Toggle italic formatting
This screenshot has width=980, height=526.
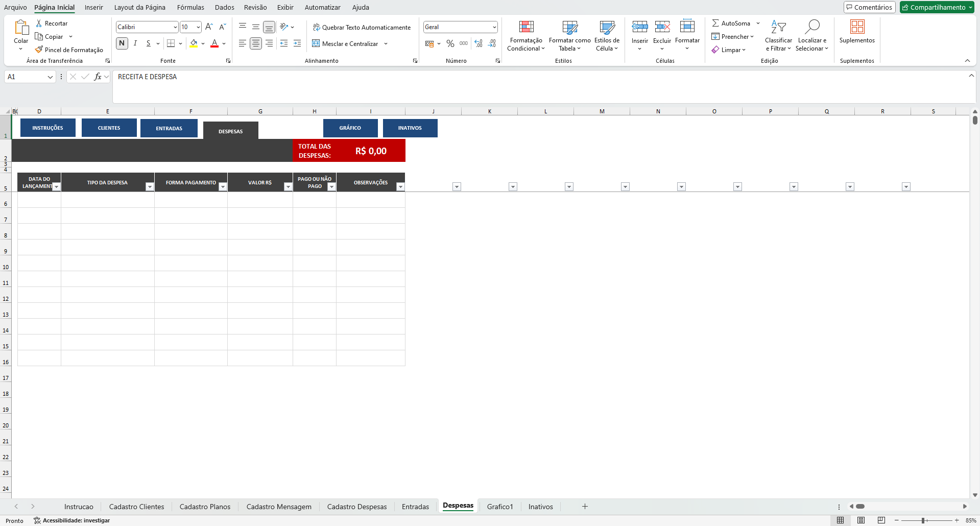[x=135, y=43]
